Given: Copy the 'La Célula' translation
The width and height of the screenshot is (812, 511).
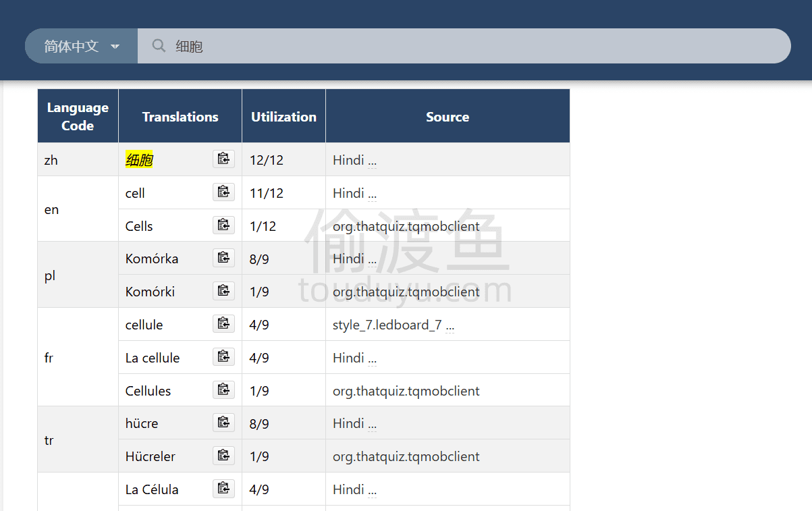Looking at the screenshot, I should coord(223,489).
